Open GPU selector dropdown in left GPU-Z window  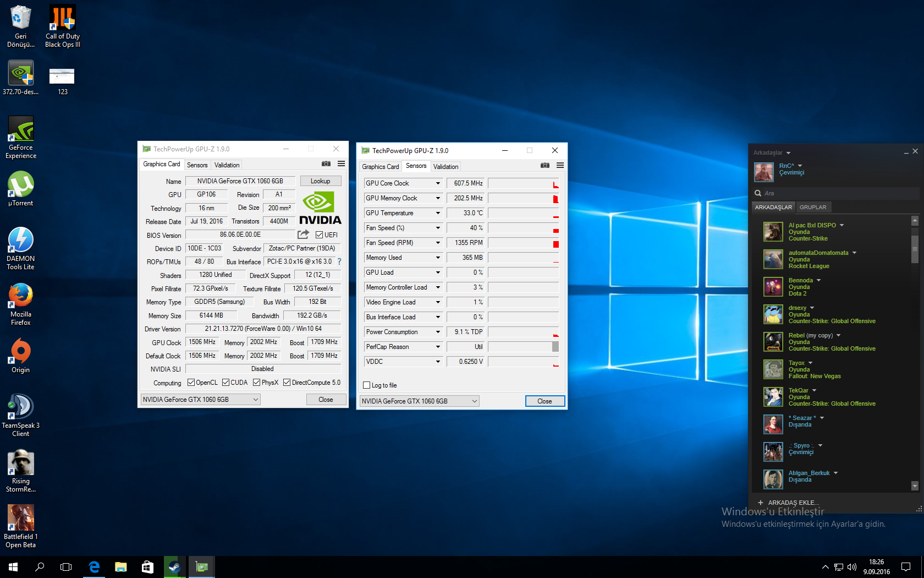pos(200,400)
